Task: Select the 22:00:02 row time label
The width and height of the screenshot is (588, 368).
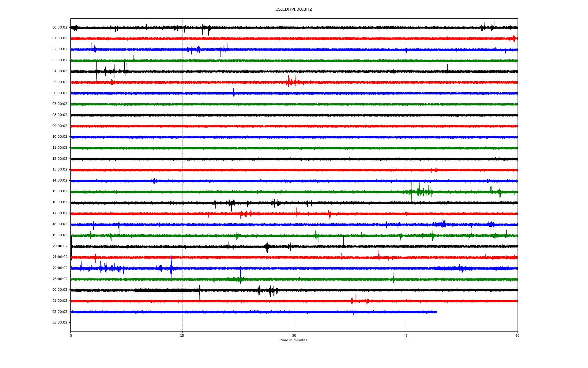Action: click(x=60, y=268)
